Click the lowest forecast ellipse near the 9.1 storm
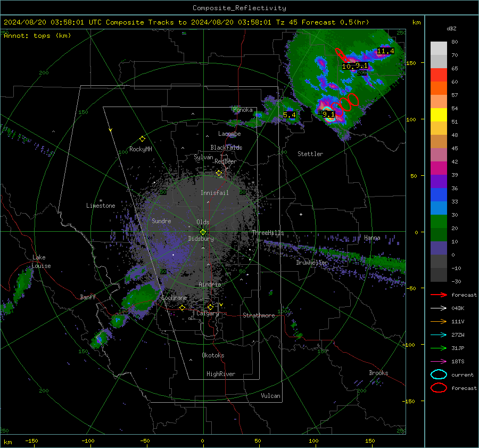479x448 pixels. click(336, 109)
